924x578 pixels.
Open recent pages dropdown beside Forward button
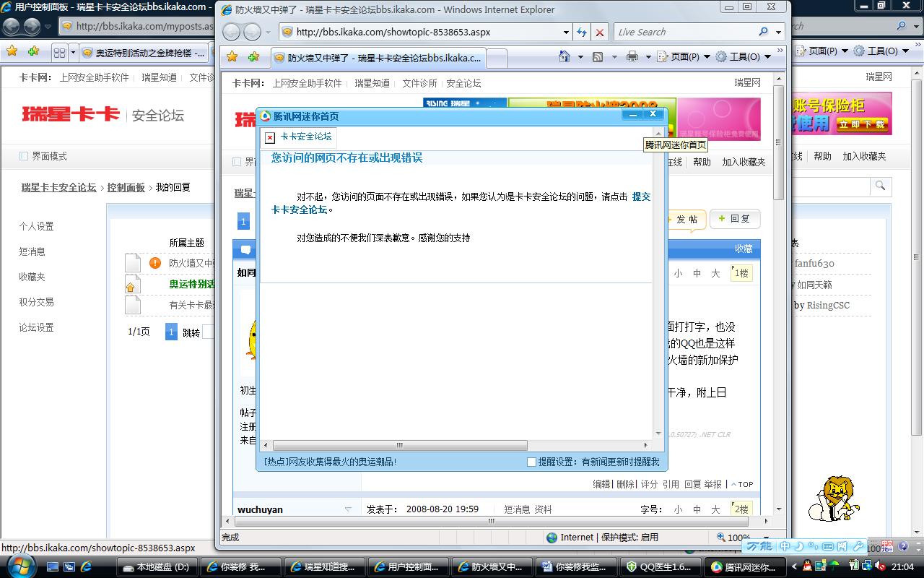268,32
